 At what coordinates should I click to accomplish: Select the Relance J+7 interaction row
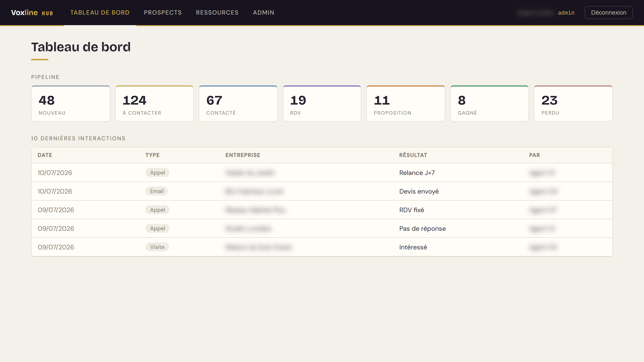[x=322, y=173]
